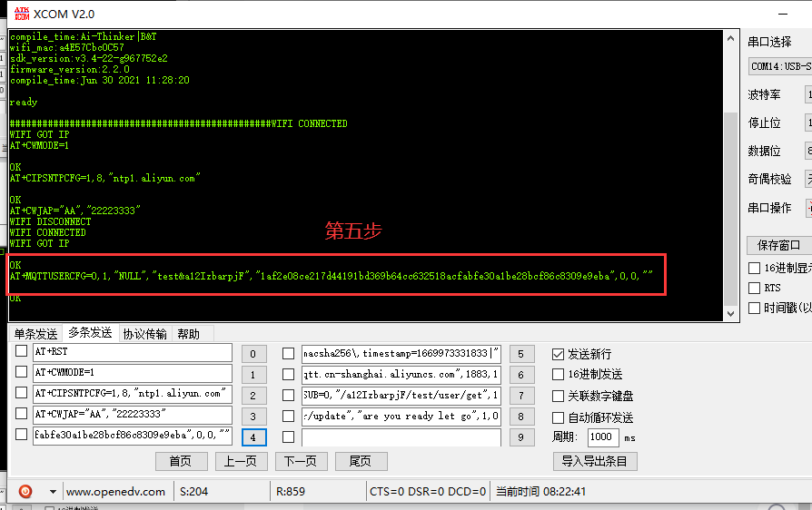Switch to the 协议传输 tab

click(145, 334)
